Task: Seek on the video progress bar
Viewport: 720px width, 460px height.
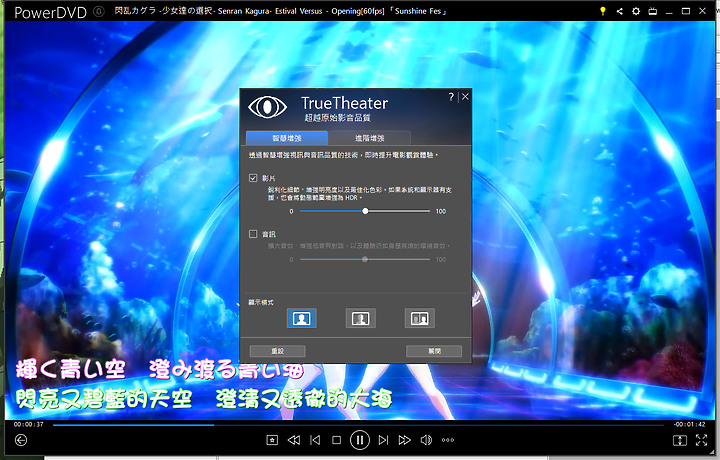Action: (x=358, y=425)
